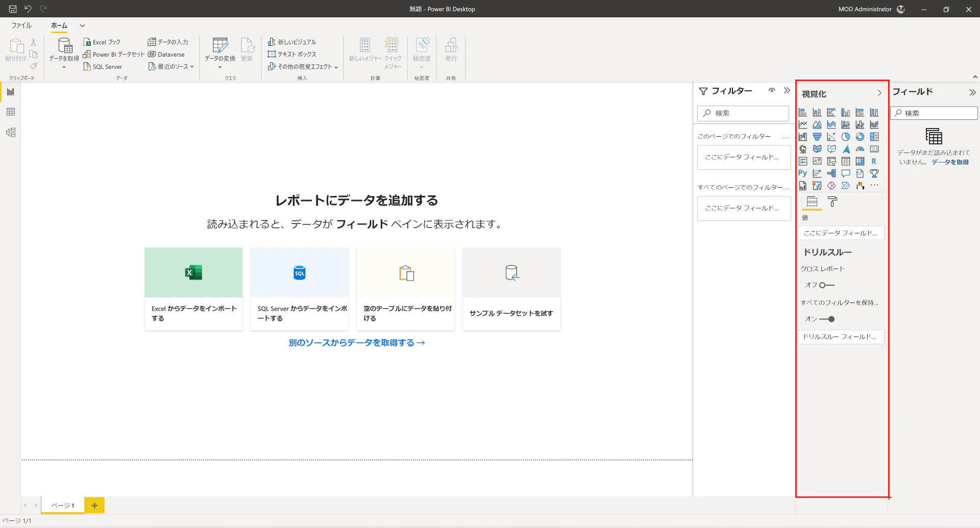980x528 pixels.
Task: Click データを取得 link in フィールド pane
Action: [950, 162]
